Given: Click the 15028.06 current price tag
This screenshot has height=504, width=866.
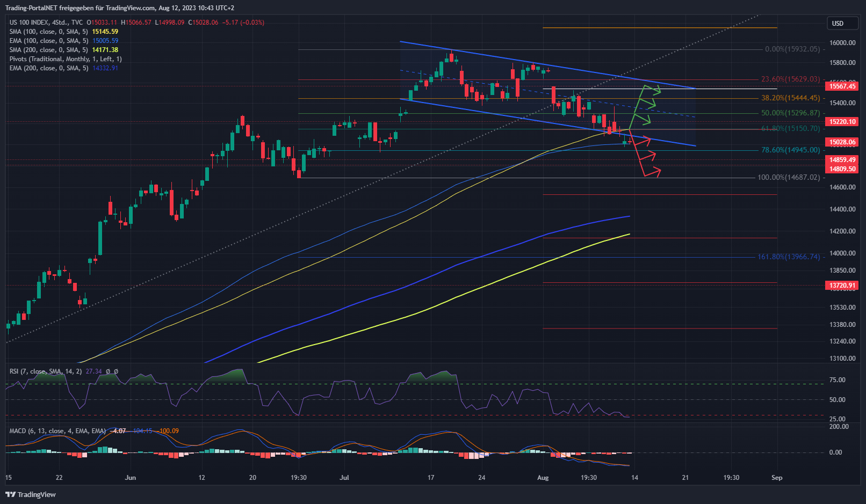Looking at the screenshot, I should point(842,142).
